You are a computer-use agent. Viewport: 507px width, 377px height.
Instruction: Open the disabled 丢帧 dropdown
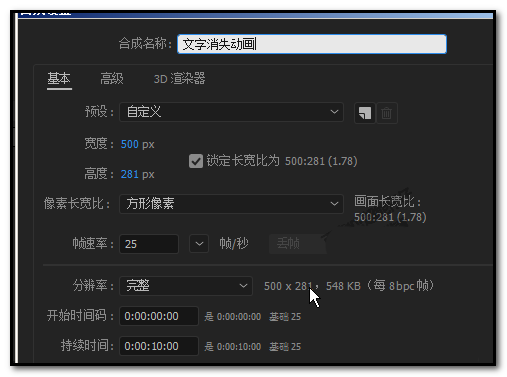297,244
